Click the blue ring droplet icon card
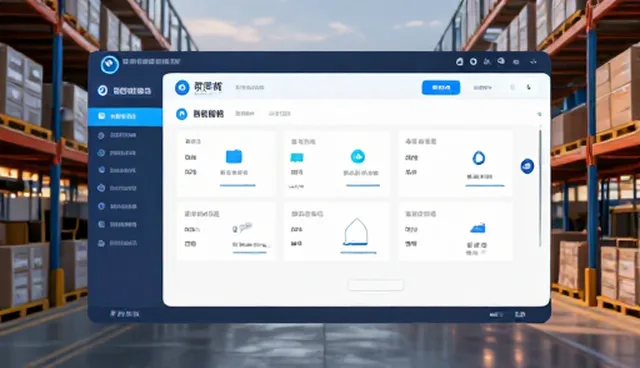 point(479,157)
